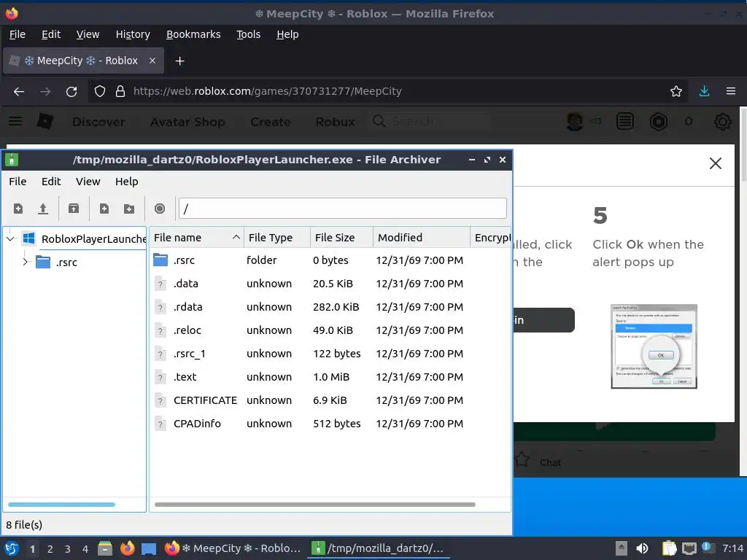Open the File Archiver Help menu

(127, 182)
